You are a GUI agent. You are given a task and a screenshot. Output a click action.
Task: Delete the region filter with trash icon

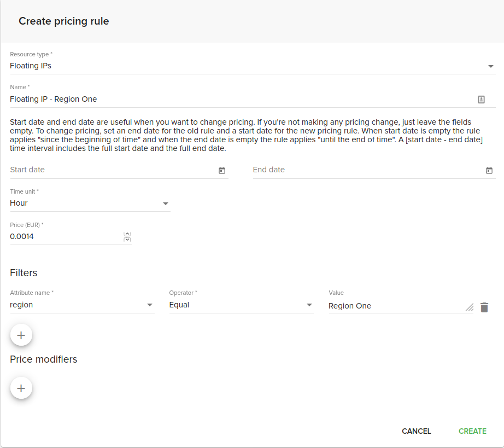pos(484,307)
